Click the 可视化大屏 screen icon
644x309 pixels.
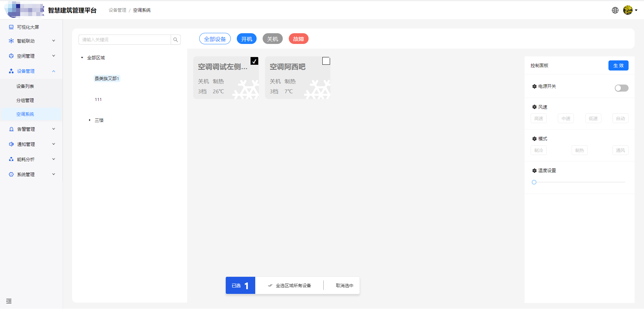11,27
